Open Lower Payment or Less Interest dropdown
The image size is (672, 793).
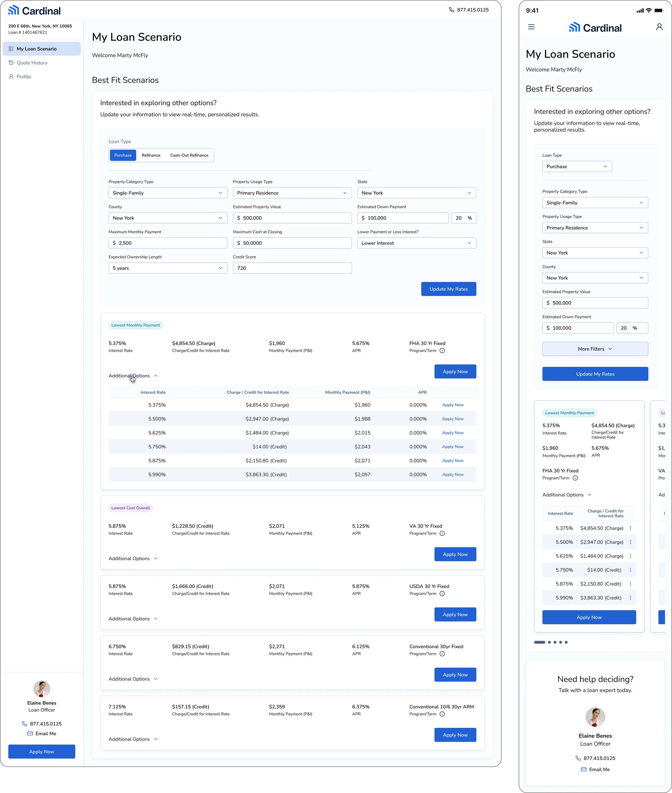coord(417,243)
